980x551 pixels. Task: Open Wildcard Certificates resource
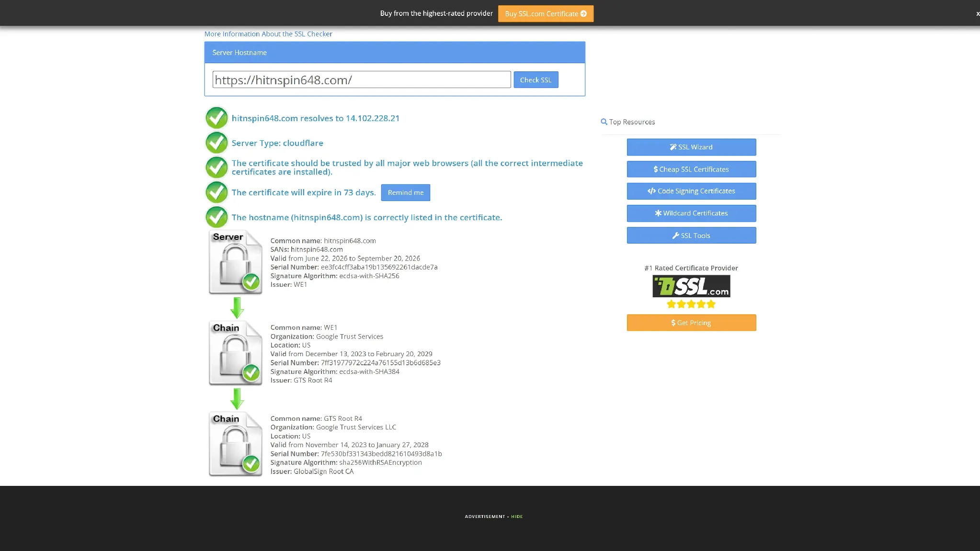691,213
